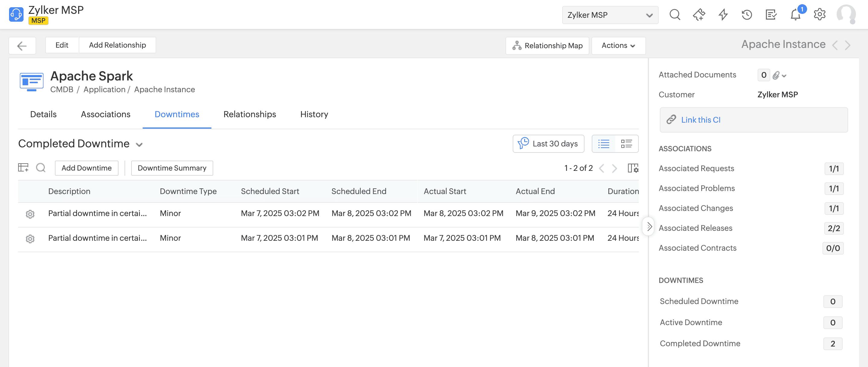Open the global search icon
Viewport: 868px width, 367px height.
tap(675, 14)
